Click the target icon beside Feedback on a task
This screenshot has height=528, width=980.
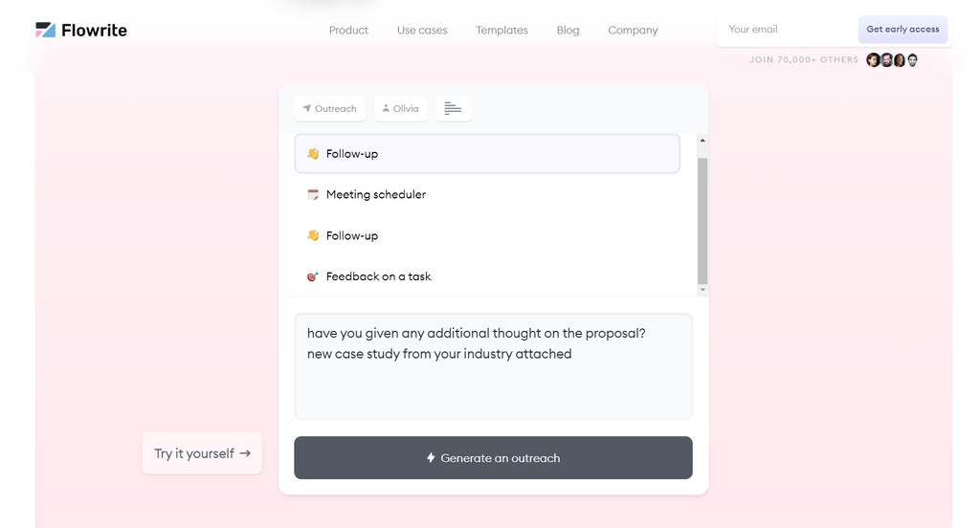pos(313,277)
